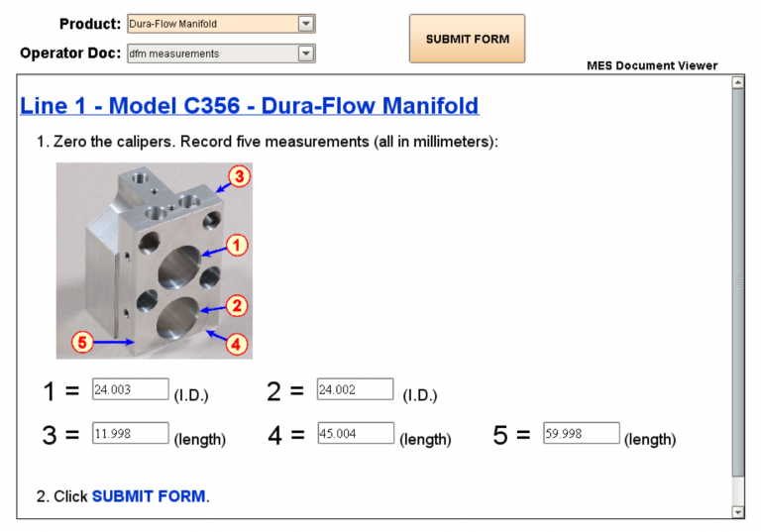Screen dimensions: 761x532
Task: Click into measurement 2 I.D. field
Action: pos(355,390)
